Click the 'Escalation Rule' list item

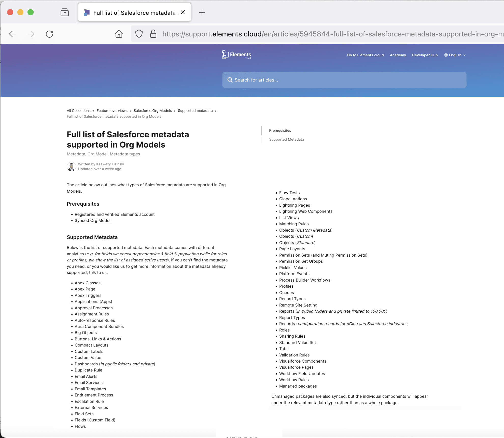tap(89, 401)
